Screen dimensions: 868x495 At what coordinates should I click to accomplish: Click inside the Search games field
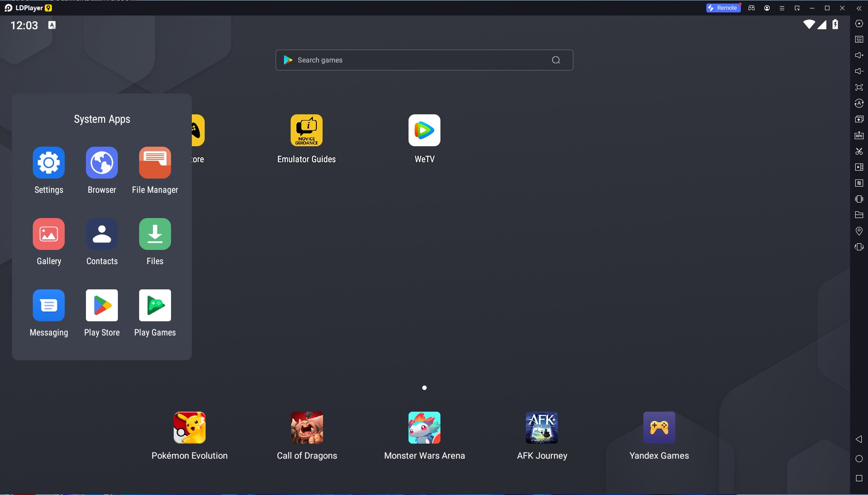(424, 60)
